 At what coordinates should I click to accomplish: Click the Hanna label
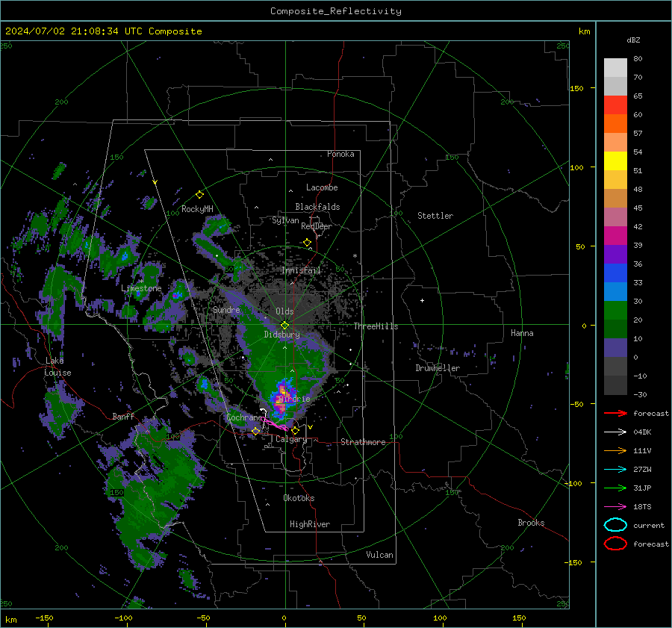coord(522,333)
